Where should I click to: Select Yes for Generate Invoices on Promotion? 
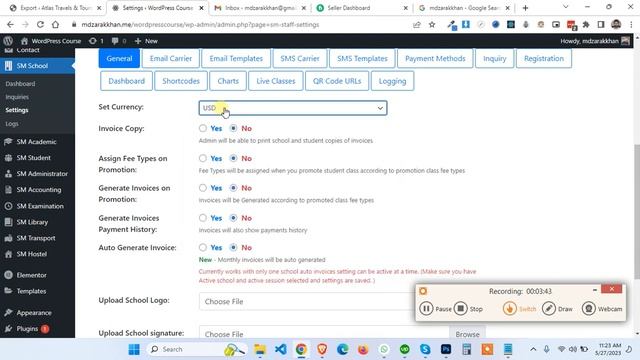tap(203, 188)
